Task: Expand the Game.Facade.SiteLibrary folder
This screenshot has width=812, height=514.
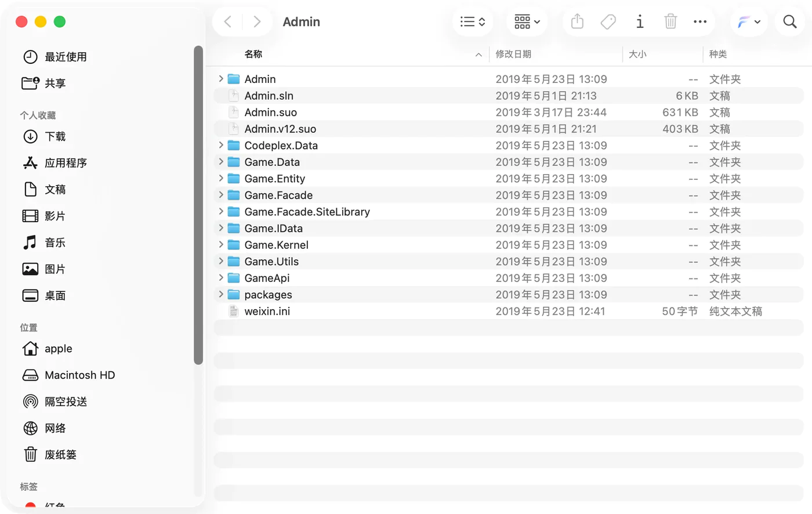Action: point(221,212)
